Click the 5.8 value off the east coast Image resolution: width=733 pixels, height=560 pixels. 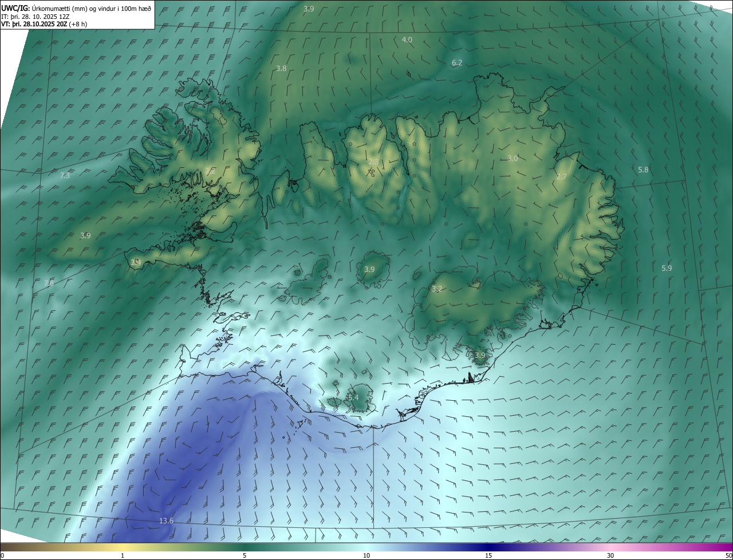[x=643, y=169]
